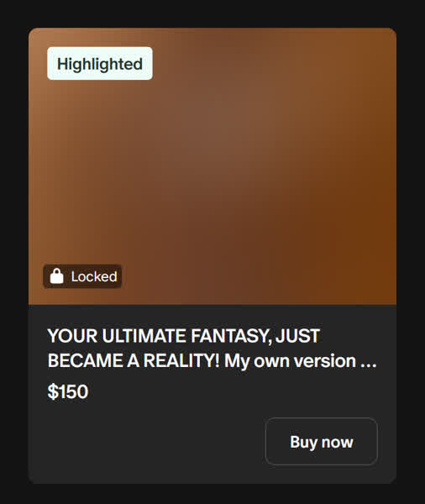Select the first title line ending JUST
The width and height of the screenshot is (425, 504).
(184, 336)
